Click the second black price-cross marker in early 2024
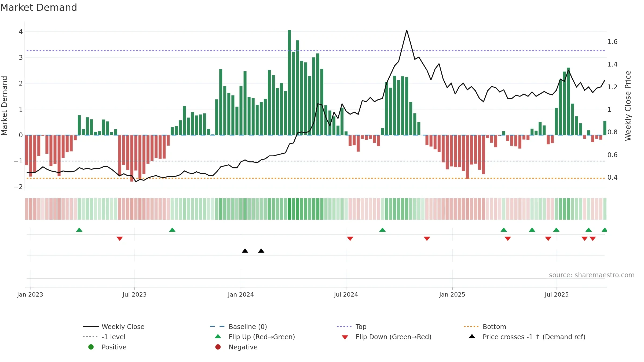 pyautogui.click(x=261, y=251)
